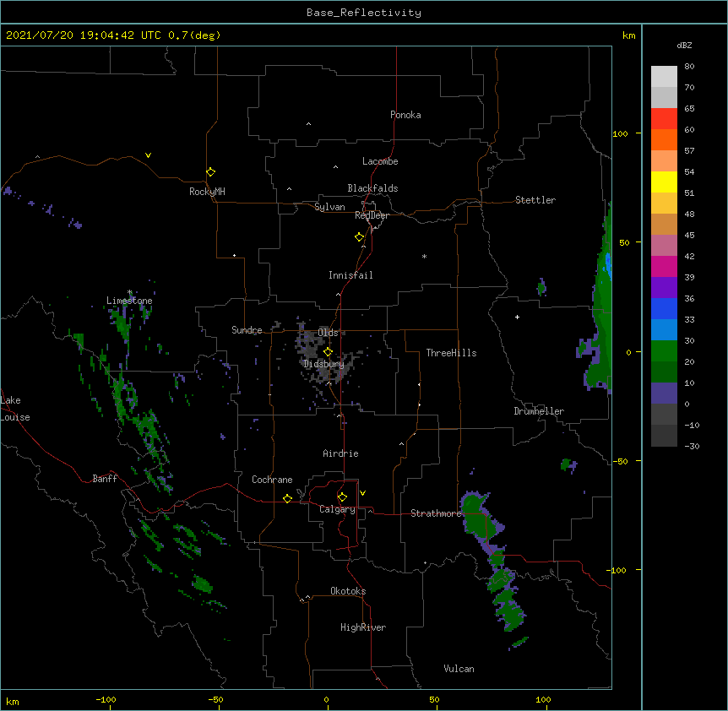Image resolution: width=728 pixels, height=711 pixels.
Task: Select the red swatch between 65 and 60 dBZ
Action: (x=664, y=118)
